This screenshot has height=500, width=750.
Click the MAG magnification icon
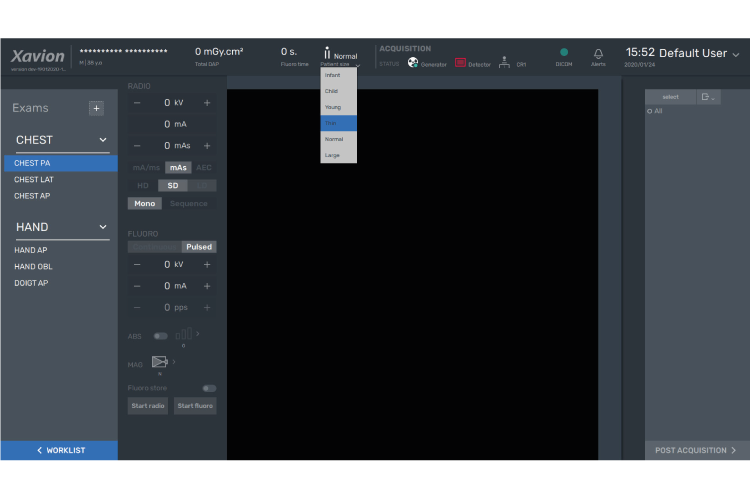(x=159, y=362)
